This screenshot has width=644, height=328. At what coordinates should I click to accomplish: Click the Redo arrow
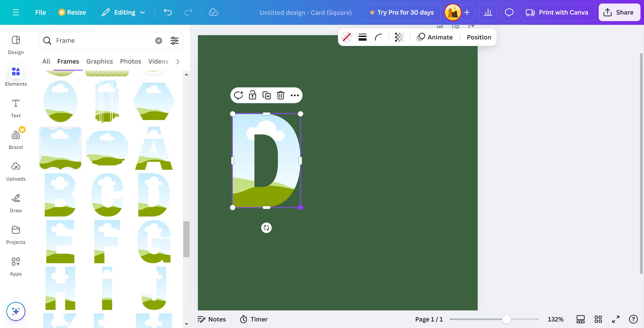pyautogui.click(x=188, y=12)
